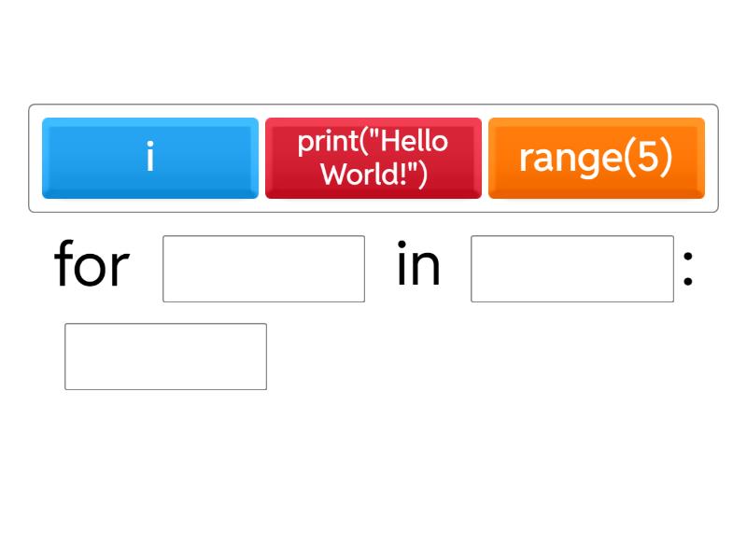Select the blue "i" tile
This screenshot has width=747, height=560.
149,158
